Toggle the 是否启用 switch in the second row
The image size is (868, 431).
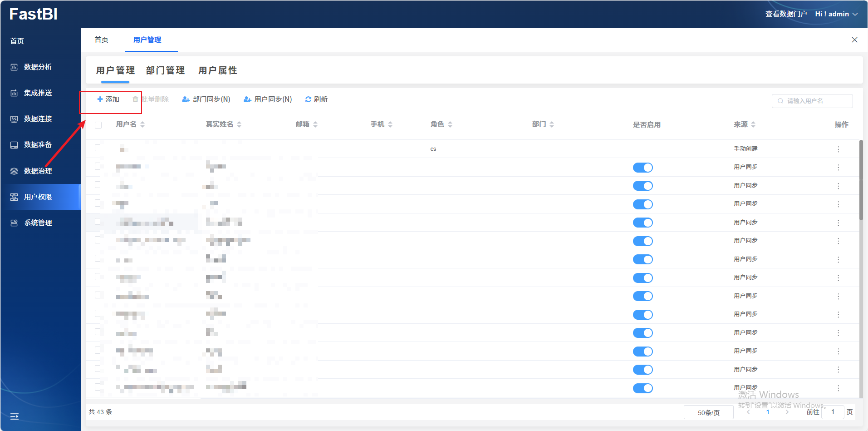tap(642, 168)
